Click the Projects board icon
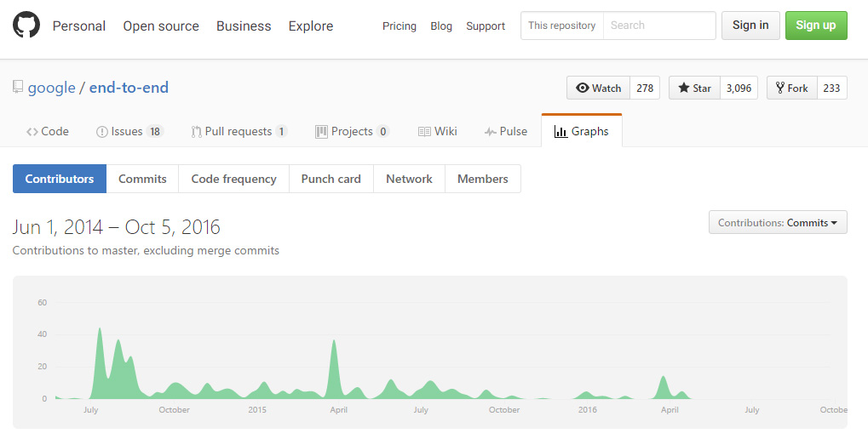This screenshot has width=868, height=445. (322, 132)
